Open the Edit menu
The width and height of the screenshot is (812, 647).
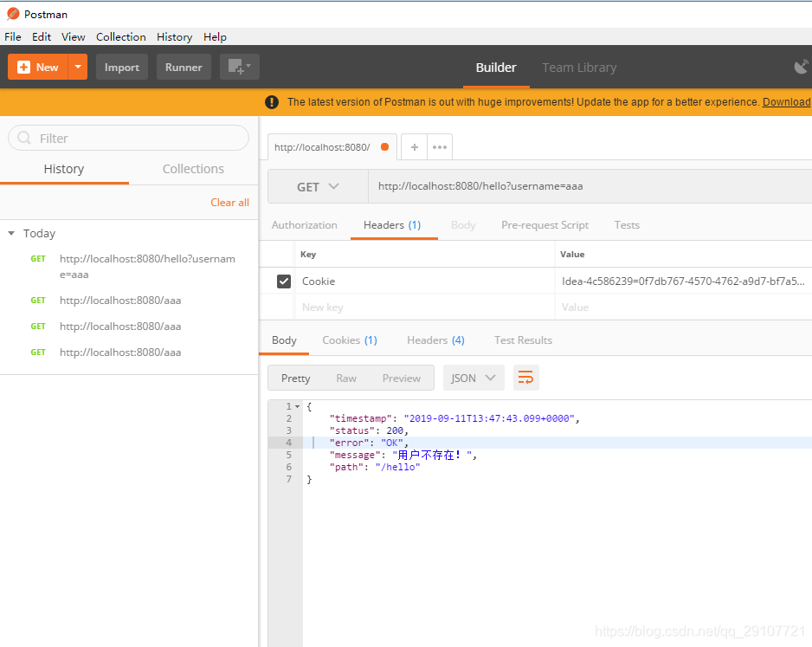(42, 36)
